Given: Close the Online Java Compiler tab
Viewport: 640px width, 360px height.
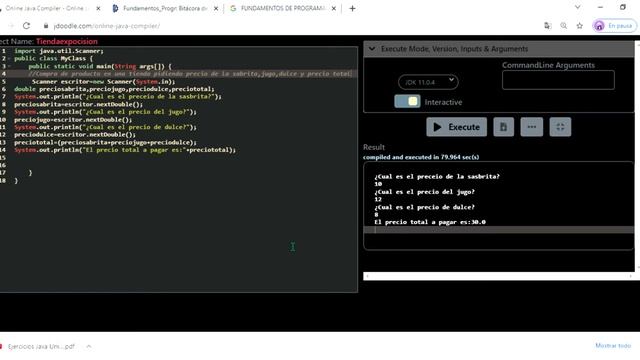Looking at the screenshot, I should pyautogui.click(x=98, y=8).
